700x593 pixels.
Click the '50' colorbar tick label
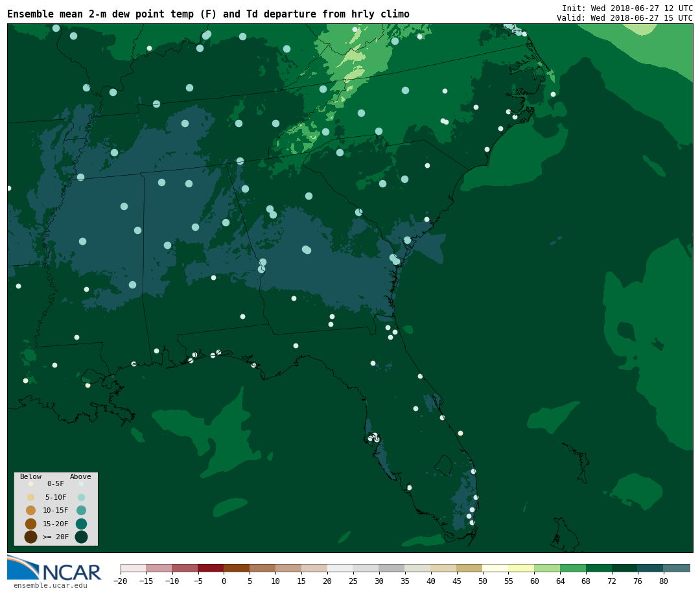483,581
